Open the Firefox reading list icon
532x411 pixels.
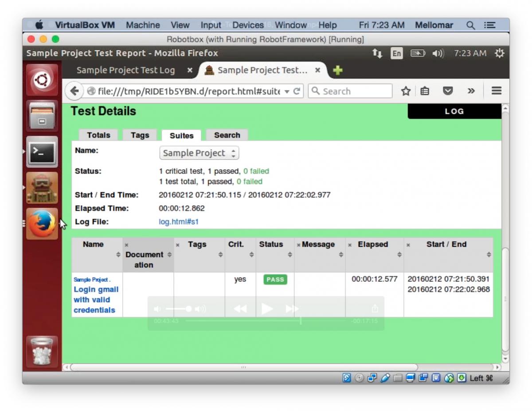point(425,91)
